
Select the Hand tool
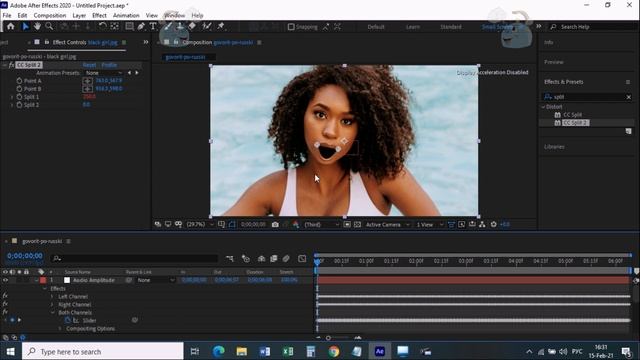pyautogui.click(x=37, y=26)
